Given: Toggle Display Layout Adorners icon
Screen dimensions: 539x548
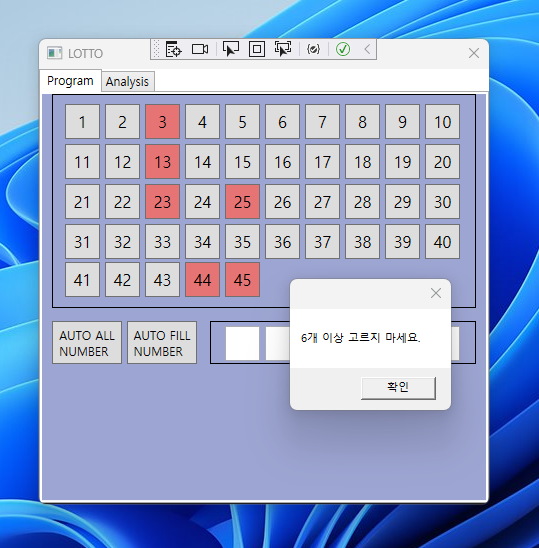Looking at the screenshot, I should (257, 49).
